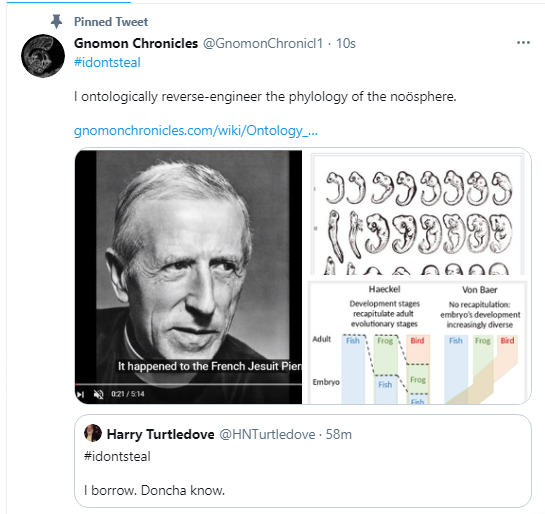
Task: Open the three-dot more options menu
Action: coord(523,43)
